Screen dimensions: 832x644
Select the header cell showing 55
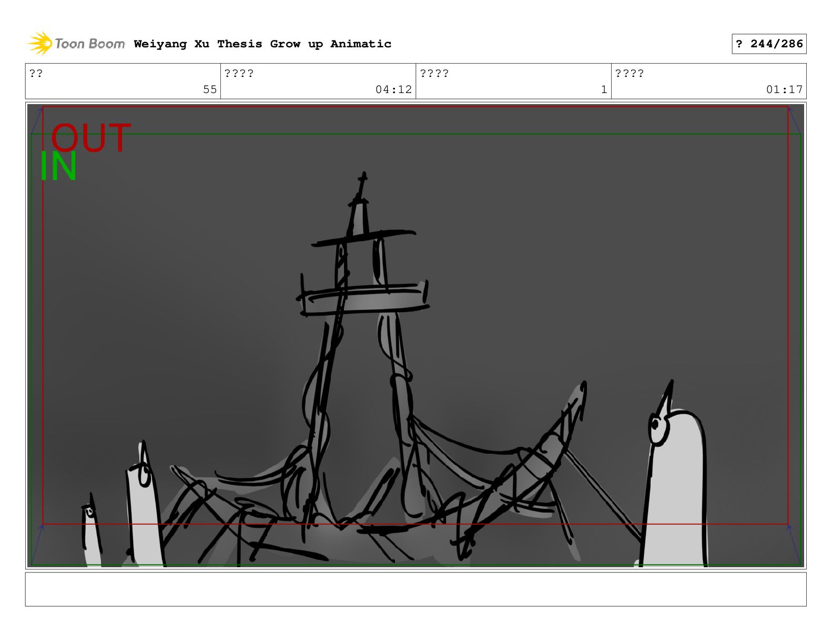(x=123, y=81)
